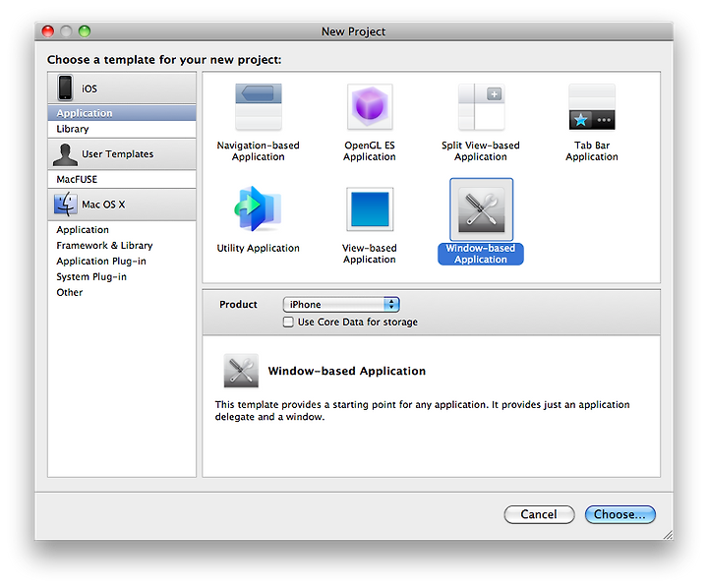Close the New Project window with red button

48,31
